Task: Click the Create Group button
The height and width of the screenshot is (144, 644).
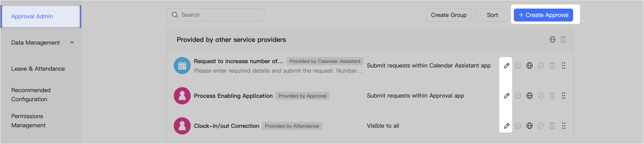Action: (449, 15)
